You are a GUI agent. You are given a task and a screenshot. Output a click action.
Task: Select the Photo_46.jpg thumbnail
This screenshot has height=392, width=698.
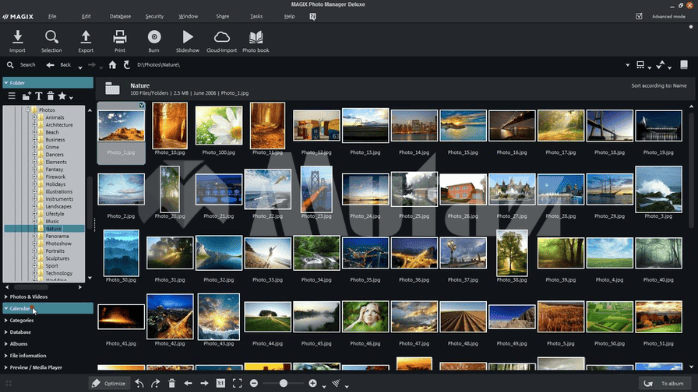(365, 317)
